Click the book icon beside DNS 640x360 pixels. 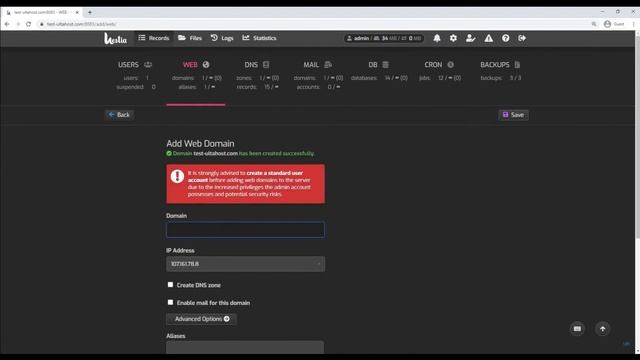pyautogui.click(x=266, y=64)
